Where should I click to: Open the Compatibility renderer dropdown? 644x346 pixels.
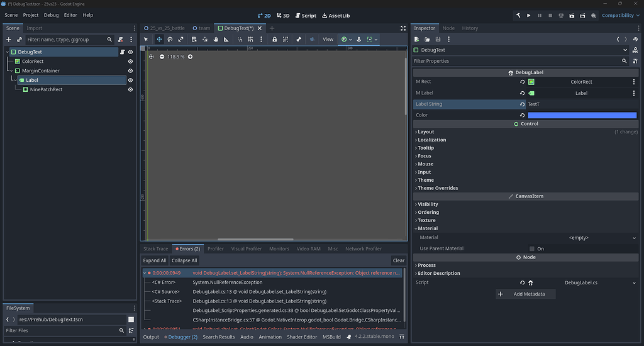click(x=621, y=16)
